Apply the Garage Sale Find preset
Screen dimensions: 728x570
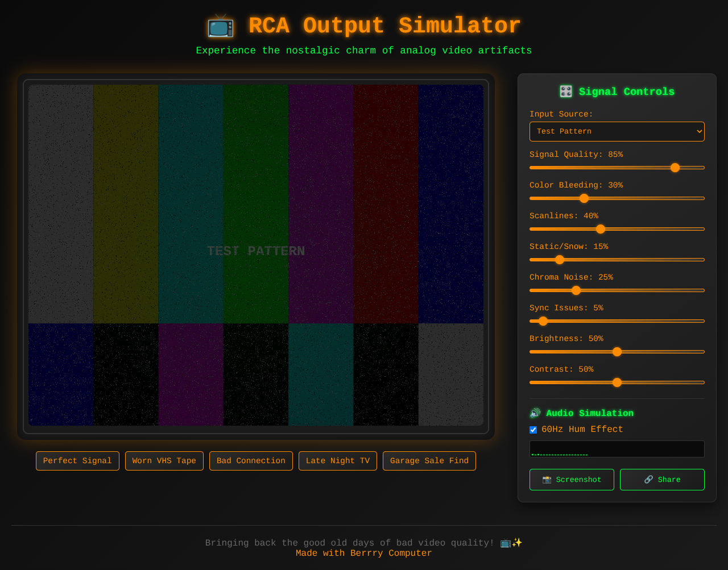[x=429, y=461]
